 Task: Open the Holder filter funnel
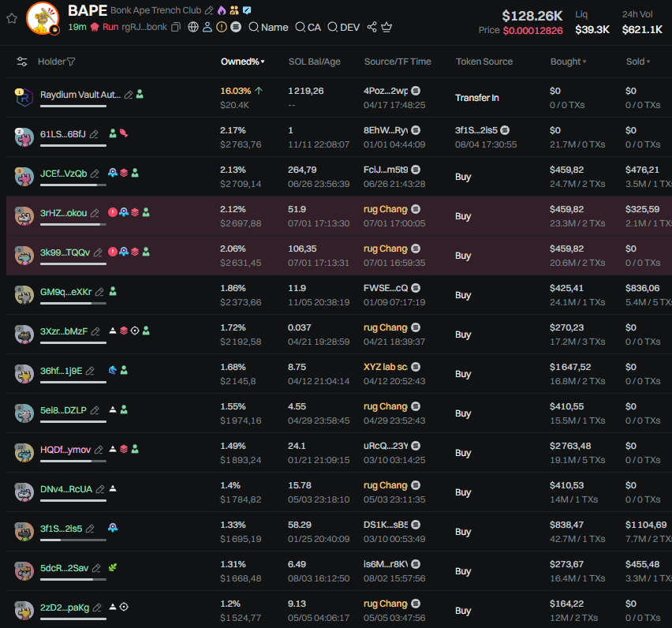click(71, 62)
